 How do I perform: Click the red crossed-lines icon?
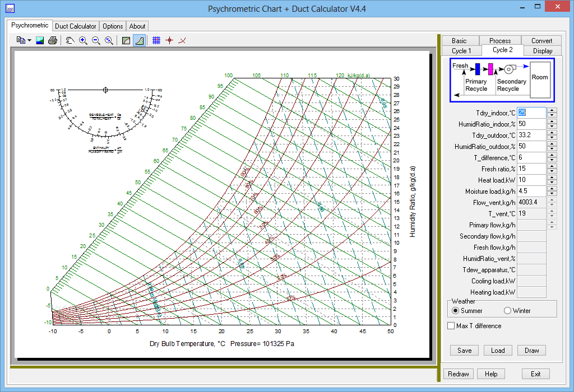click(x=182, y=40)
